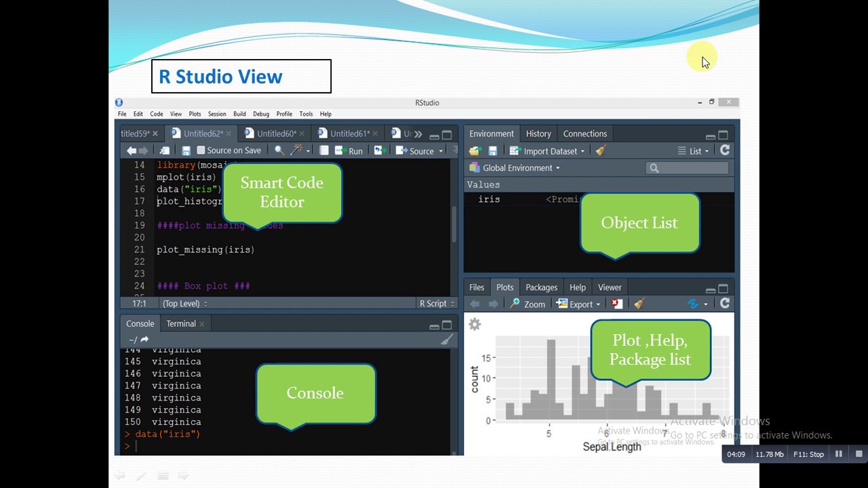The image size is (868, 488).
Task: Open Find/Replace with the magnifier icon
Action: point(279,150)
